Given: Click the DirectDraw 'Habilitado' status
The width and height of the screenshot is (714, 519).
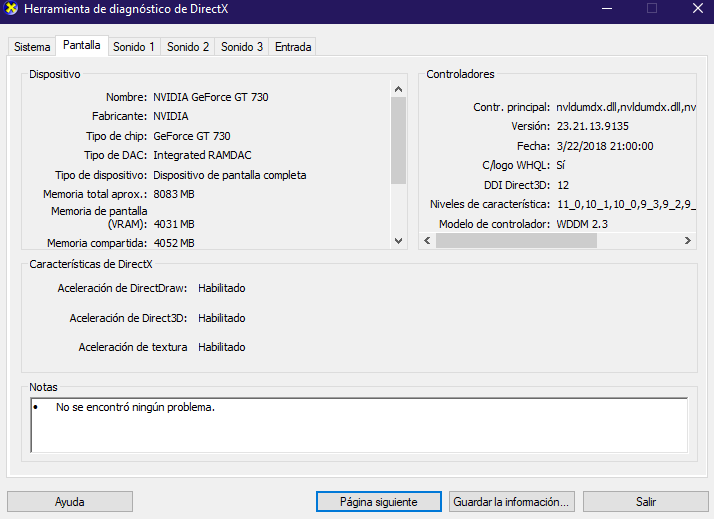Looking at the screenshot, I should [222, 288].
